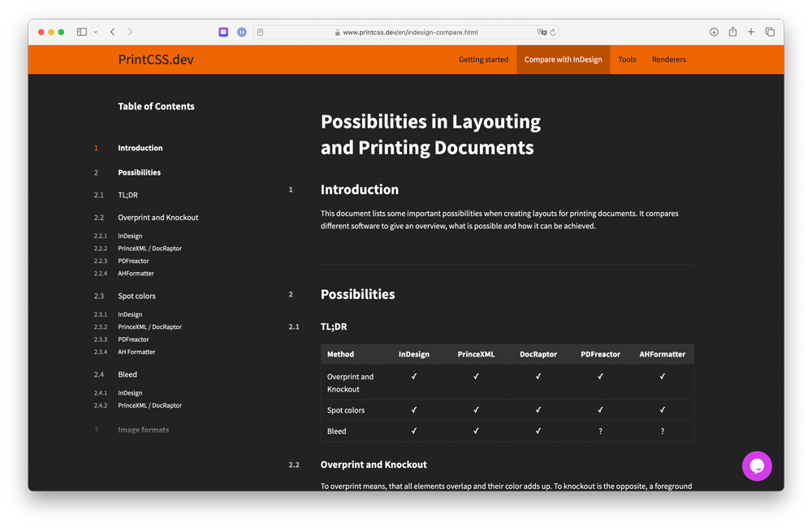Open the Getting started menu item
The height and width of the screenshot is (528, 812).
coord(483,59)
